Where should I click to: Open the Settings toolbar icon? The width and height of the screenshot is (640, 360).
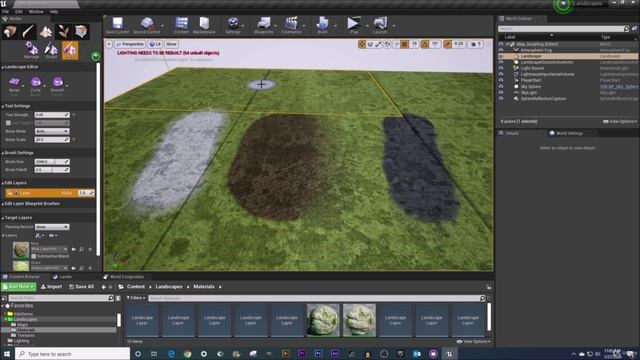(233, 25)
